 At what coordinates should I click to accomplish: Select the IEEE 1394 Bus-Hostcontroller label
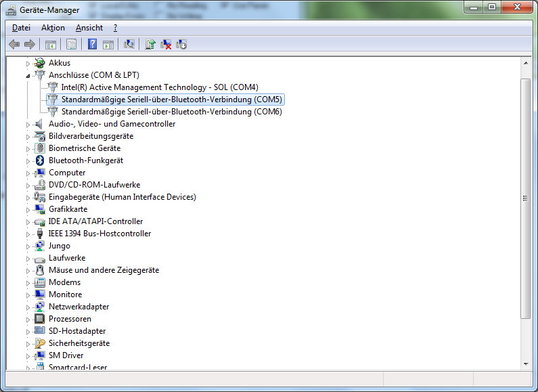[99, 234]
